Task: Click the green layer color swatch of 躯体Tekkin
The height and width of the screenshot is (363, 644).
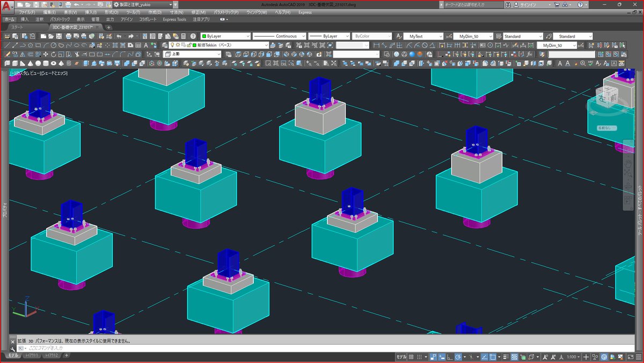Action: tap(194, 45)
